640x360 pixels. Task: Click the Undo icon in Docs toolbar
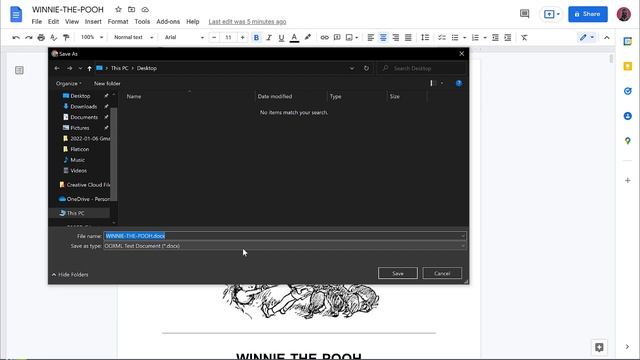click(x=16, y=38)
